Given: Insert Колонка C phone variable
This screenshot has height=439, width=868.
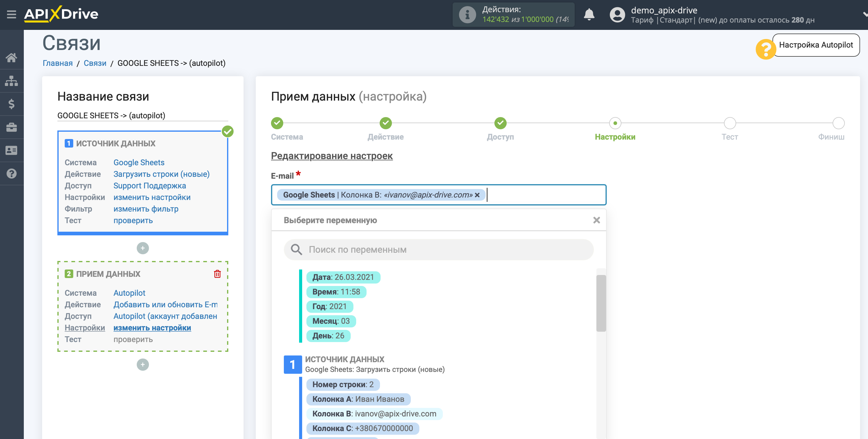Looking at the screenshot, I should point(363,429).
